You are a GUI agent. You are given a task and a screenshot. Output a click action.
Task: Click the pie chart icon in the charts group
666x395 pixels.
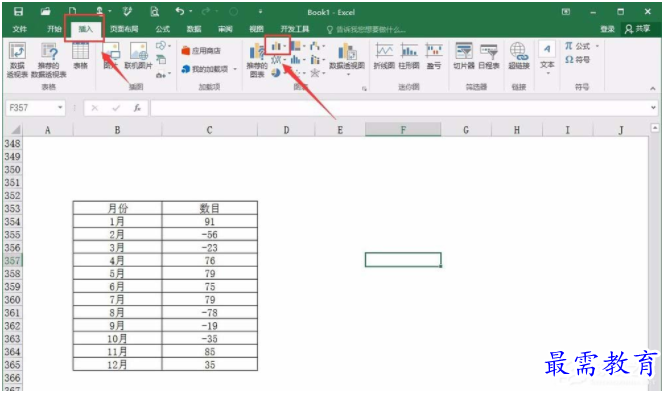(276, 73)
